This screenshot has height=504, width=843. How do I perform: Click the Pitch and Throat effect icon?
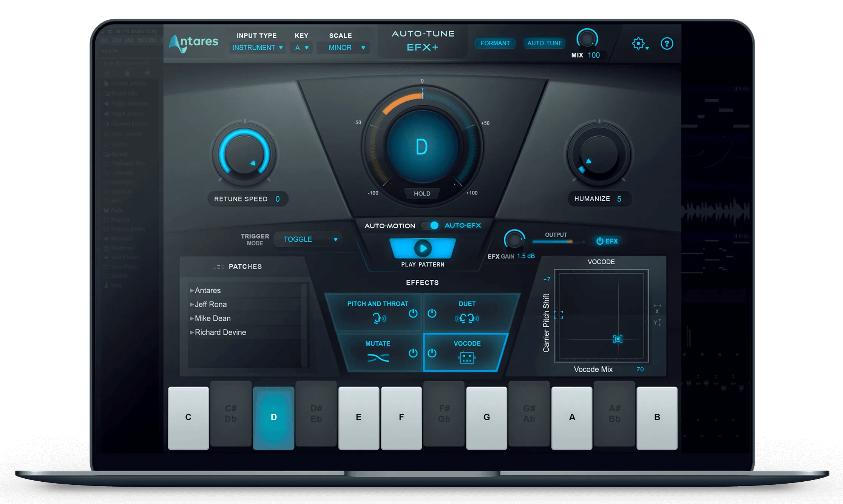(379, 318)
